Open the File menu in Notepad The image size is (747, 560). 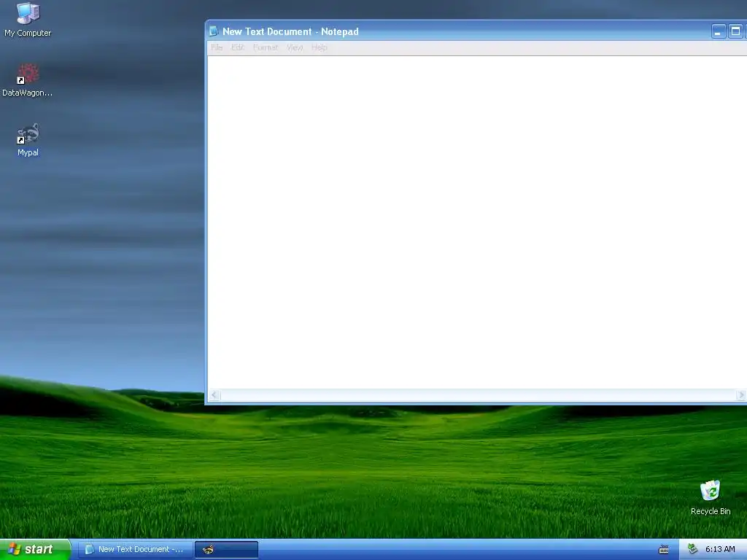click(x=217, y=47)
